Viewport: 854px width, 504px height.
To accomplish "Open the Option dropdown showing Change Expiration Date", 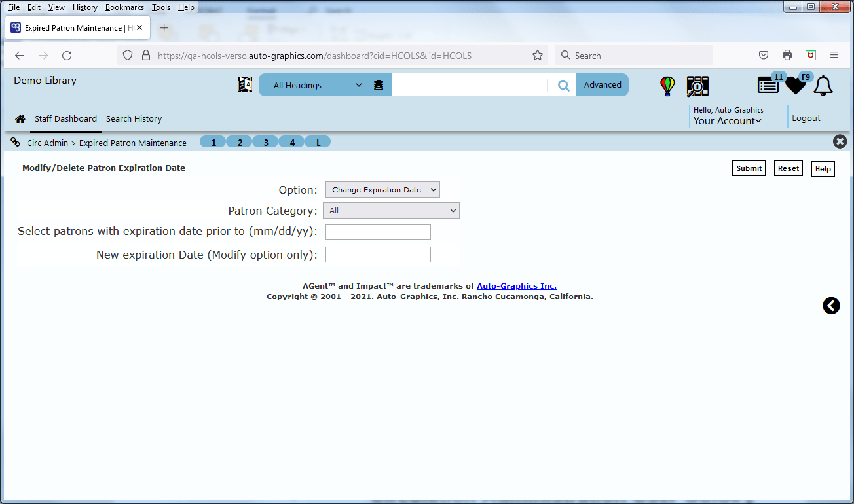I will click(x=382, y=190).
